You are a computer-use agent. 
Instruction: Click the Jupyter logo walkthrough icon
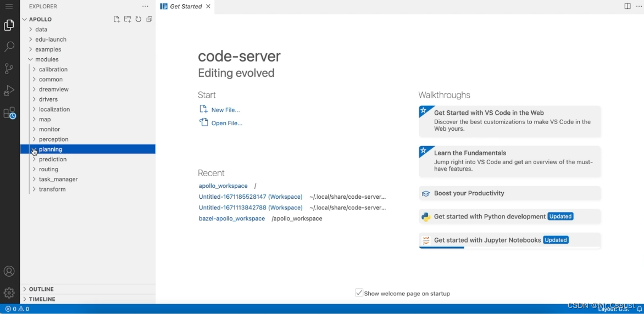tap(426, 240)
